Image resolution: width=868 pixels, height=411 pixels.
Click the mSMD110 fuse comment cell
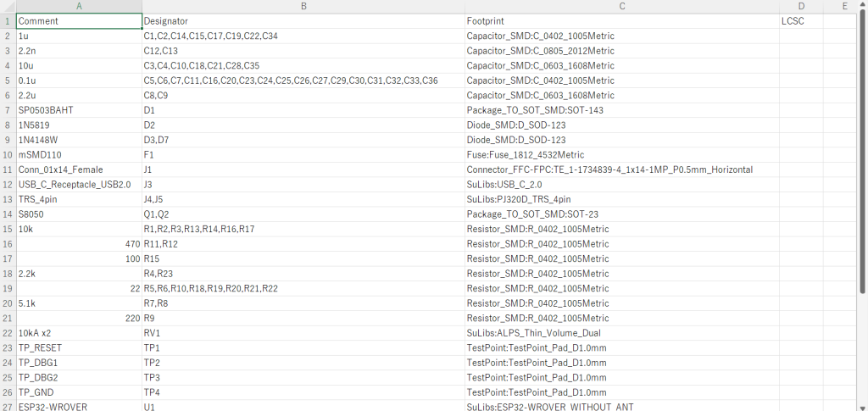[x=79, y=155]
